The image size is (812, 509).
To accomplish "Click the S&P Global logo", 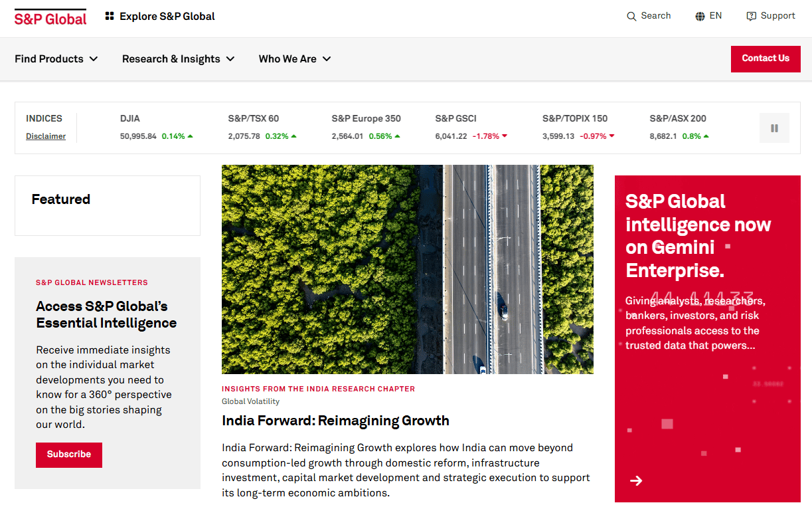I will click(50, 17).
